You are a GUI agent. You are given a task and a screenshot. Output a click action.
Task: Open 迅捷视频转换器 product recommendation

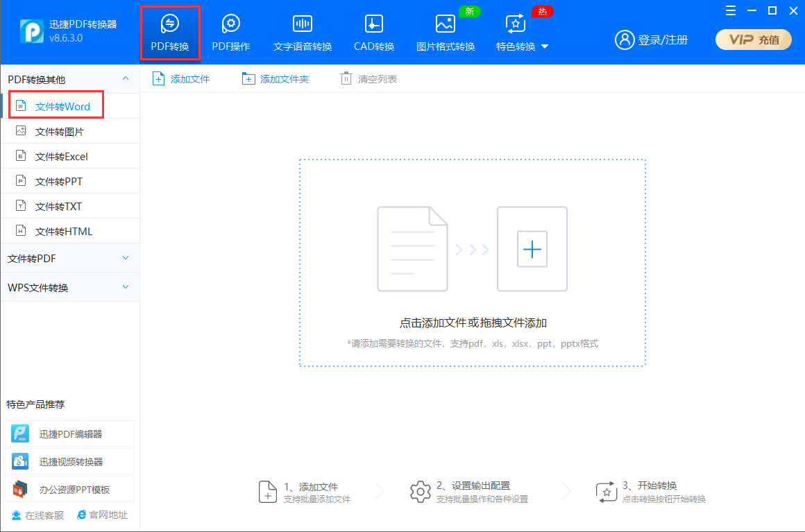coord(70,462)
